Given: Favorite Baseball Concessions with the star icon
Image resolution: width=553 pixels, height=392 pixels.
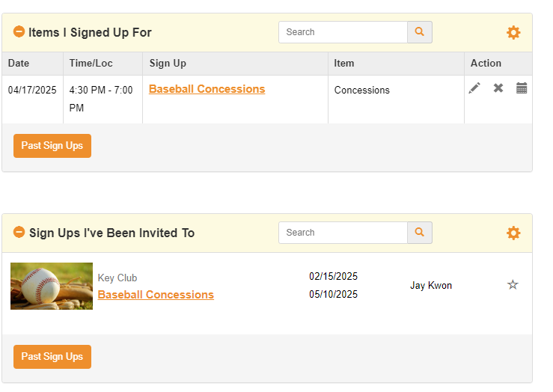Looking at the screenshot, I should tap(513, 284).
